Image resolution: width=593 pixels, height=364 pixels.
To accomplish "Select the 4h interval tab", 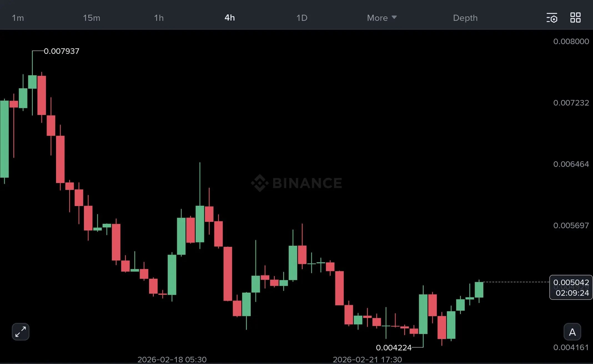I will (230, 18).
